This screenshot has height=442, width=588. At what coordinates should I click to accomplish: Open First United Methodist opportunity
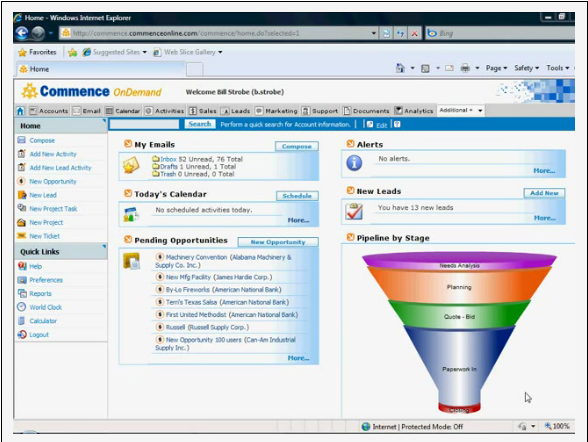[x=232, y=315]
